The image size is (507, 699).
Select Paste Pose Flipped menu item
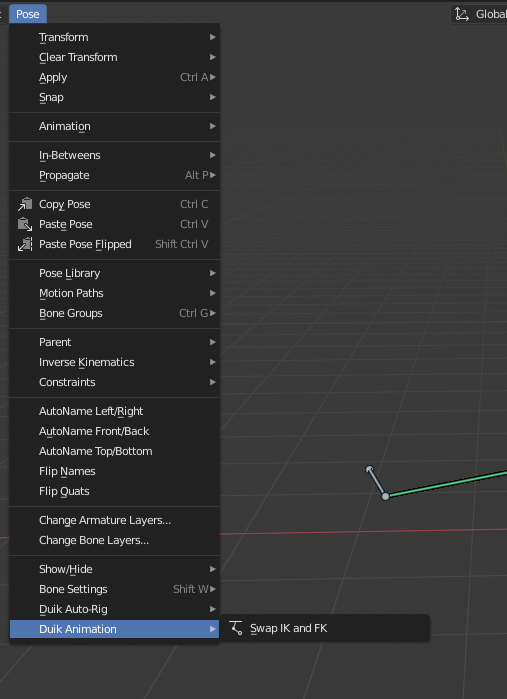click(x=115, y=244)
